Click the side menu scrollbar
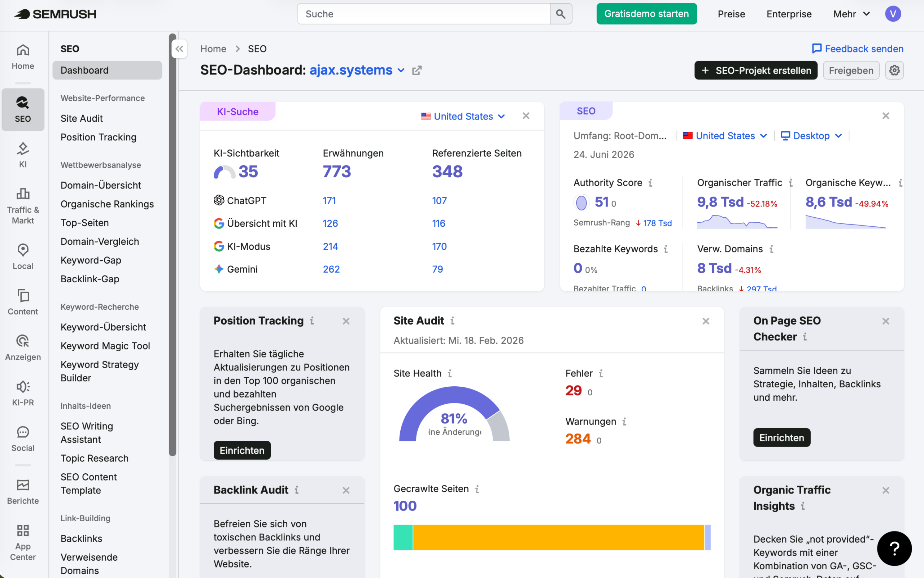Viewport: 924px width, 578px height. click(x=173, y=245)
